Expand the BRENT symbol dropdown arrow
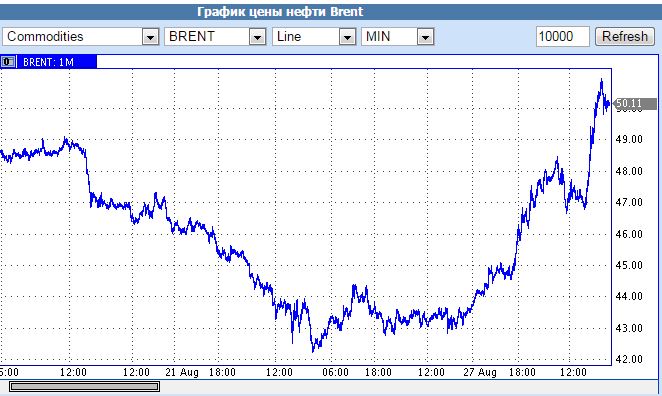Viewport: 662px width, 396px height. tap(257, 37)
